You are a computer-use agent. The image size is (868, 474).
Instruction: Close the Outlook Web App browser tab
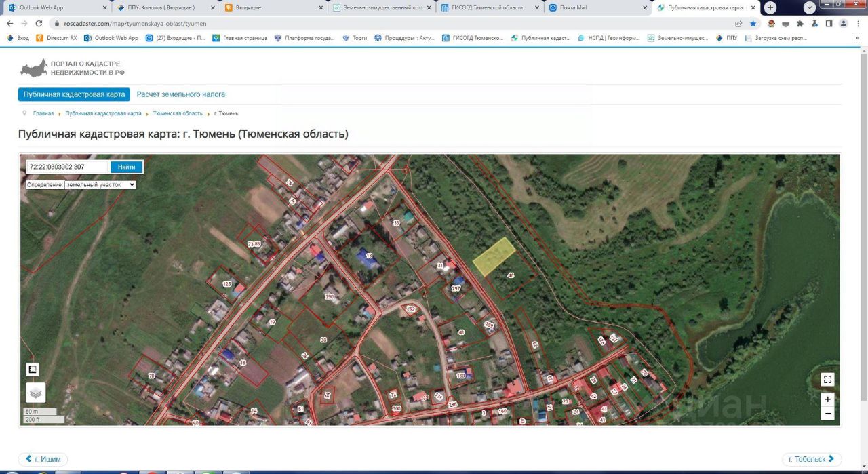104,7
